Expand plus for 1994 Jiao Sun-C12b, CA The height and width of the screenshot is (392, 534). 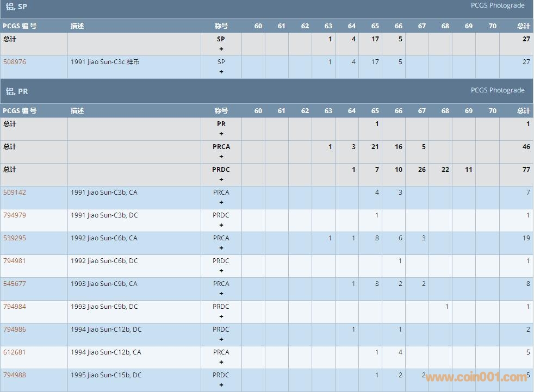coord(221,362)
